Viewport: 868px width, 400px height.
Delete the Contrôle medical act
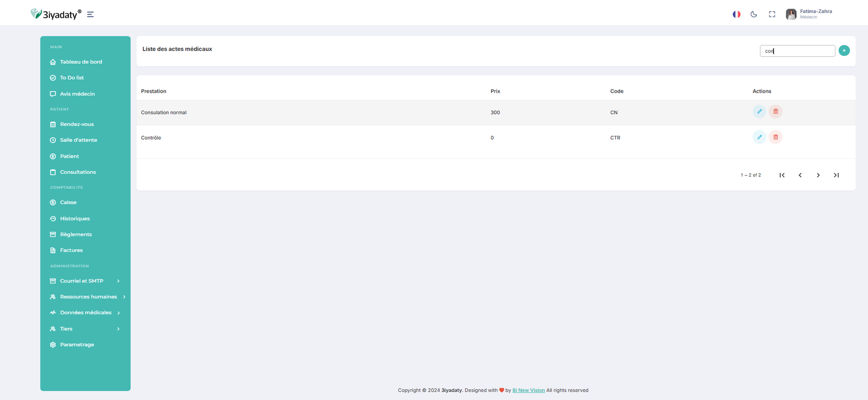[x=775, y=137]
